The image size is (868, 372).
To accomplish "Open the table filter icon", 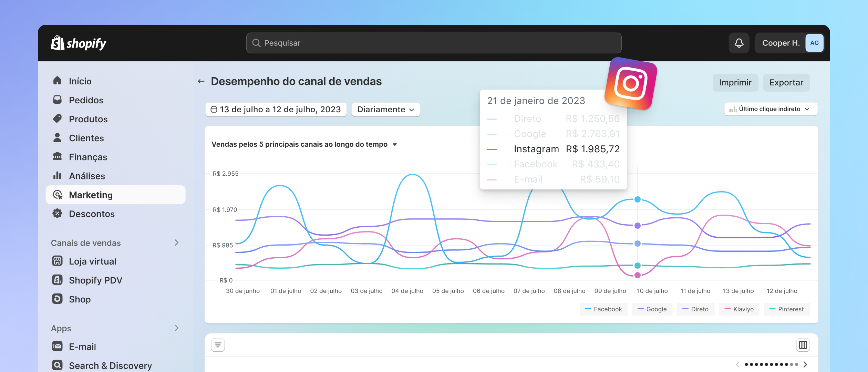I will point(218,345).
